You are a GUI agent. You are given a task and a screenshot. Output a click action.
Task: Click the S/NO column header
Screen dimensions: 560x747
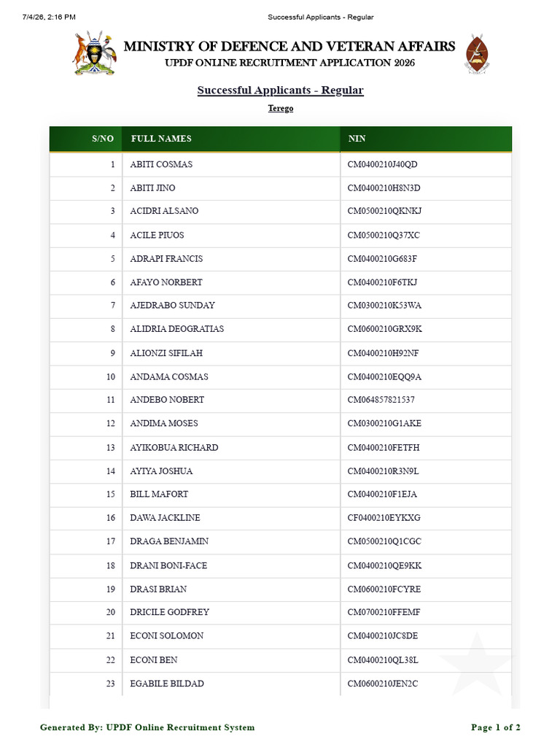point(102,139)
